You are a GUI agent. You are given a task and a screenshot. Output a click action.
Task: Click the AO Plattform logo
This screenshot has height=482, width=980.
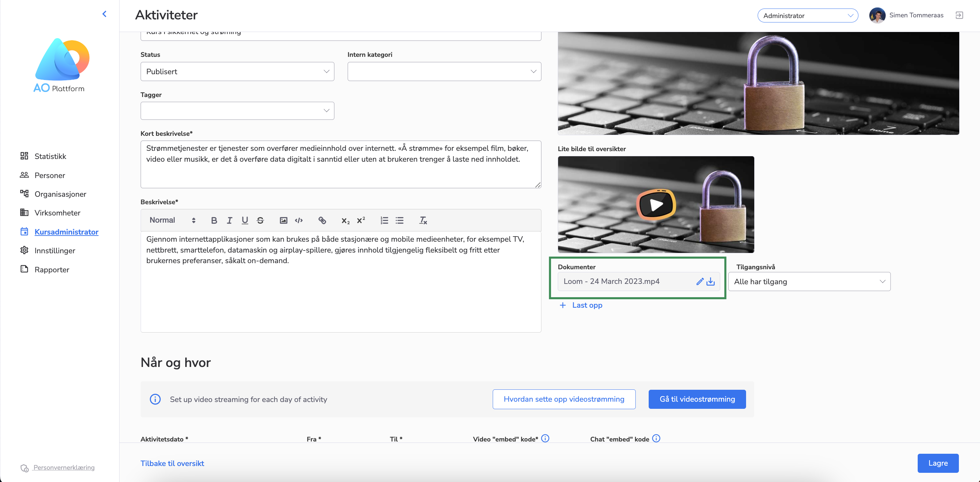[61, 65]
